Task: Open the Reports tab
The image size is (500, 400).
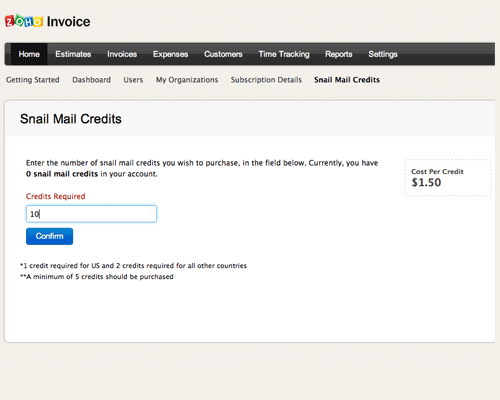Action: pyautogui.click(x=339, y=54)
